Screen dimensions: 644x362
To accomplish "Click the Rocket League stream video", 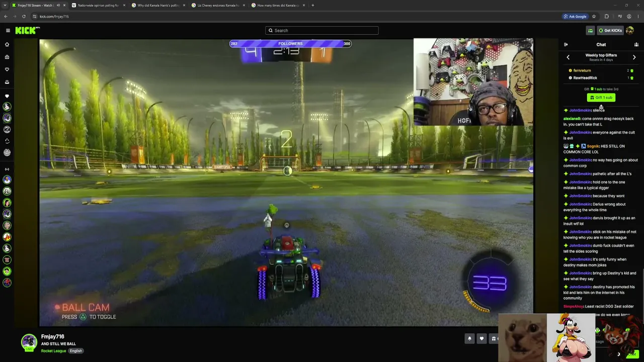I will pos(286,183).
